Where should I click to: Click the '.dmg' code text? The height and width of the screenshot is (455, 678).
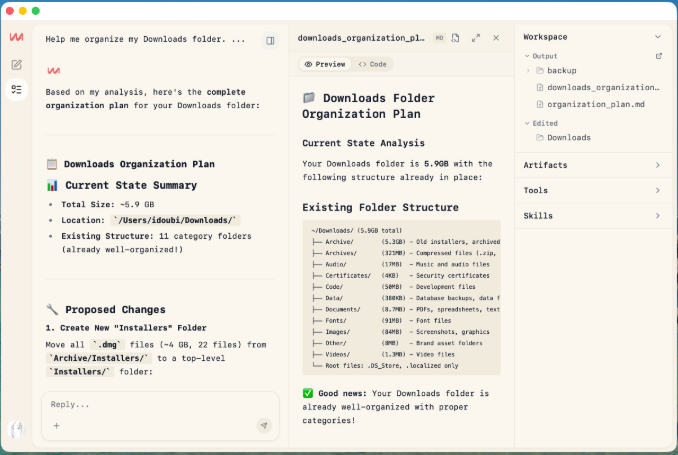[107, 345]
